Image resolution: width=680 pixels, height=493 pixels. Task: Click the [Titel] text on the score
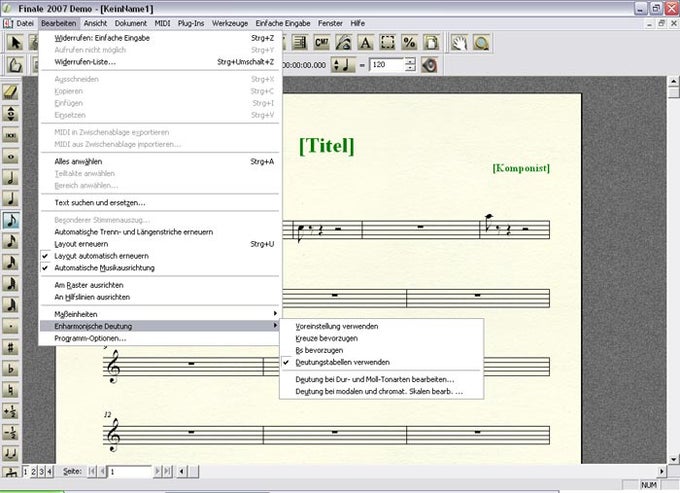[327, 146]
